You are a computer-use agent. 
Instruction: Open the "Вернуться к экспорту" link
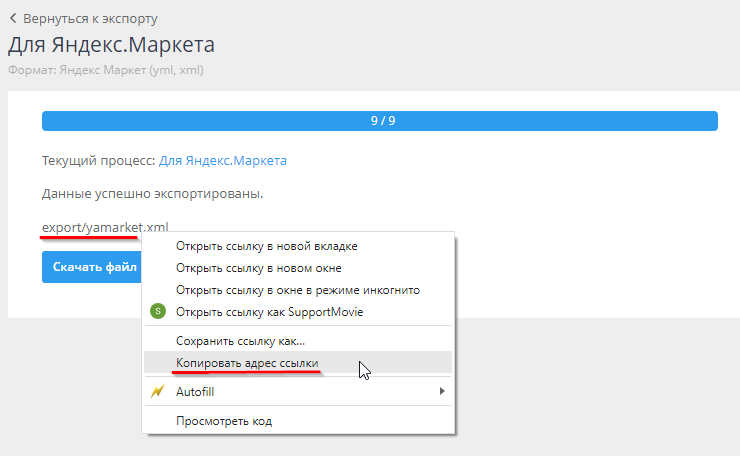point(90,18)
